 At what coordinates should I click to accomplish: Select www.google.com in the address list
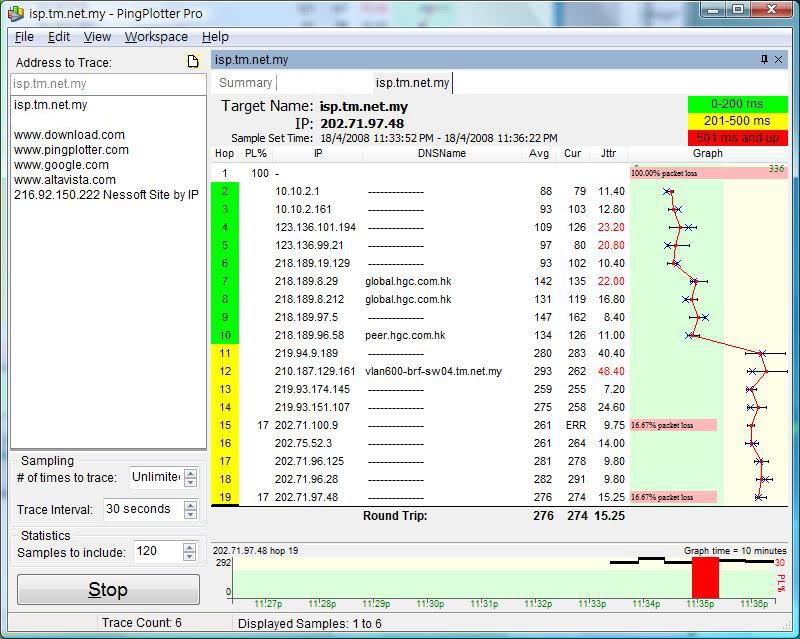coord(62,164)
